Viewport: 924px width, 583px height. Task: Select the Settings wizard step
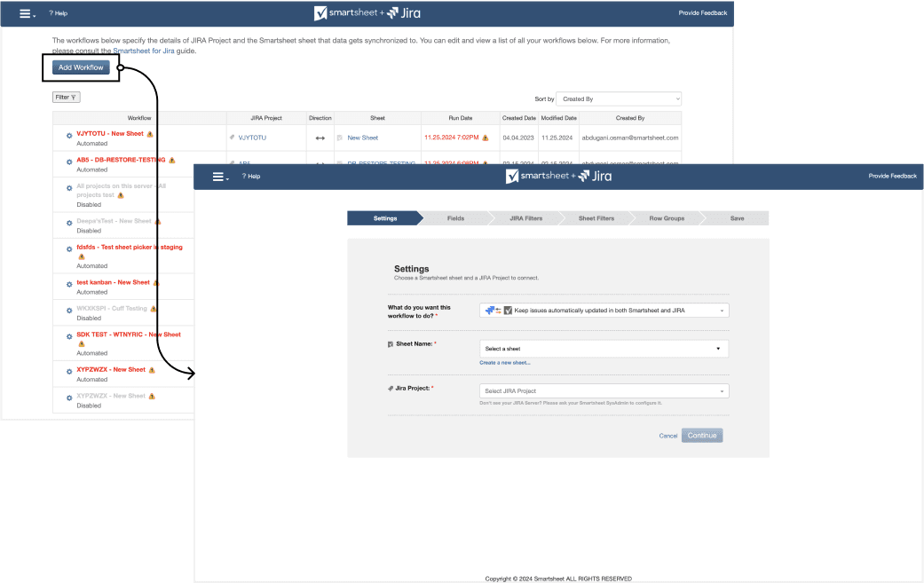[x=385, y=218]
